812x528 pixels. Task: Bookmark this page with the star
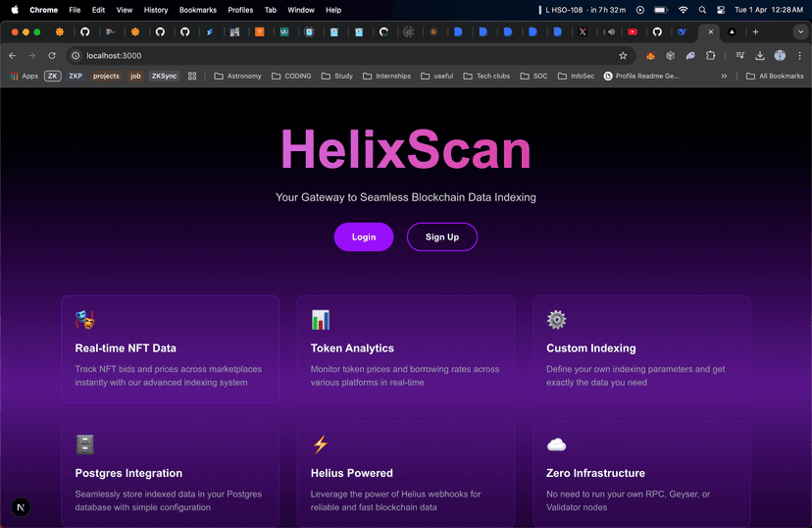pyautogui.click(x=623, y=55)
